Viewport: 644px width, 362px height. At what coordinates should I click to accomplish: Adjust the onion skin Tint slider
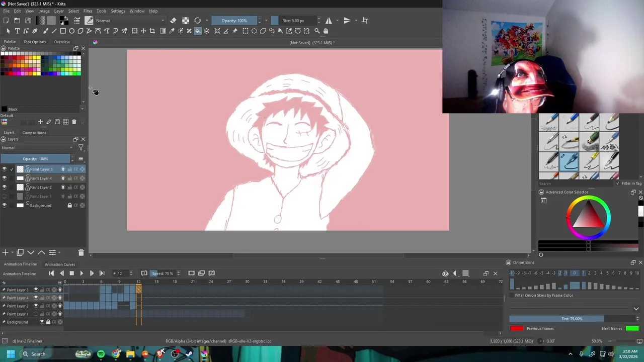click(x=572, y=319)
